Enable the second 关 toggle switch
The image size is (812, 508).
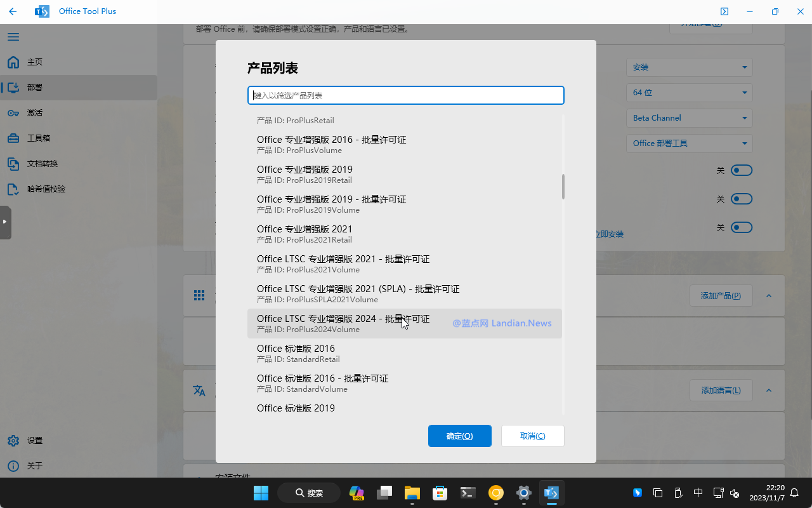point(741,199)
